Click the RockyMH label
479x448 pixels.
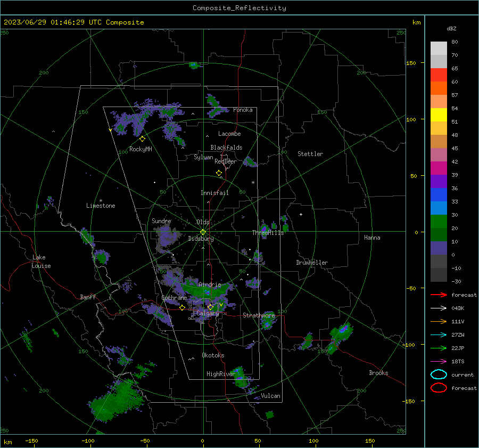coord(141,149)
